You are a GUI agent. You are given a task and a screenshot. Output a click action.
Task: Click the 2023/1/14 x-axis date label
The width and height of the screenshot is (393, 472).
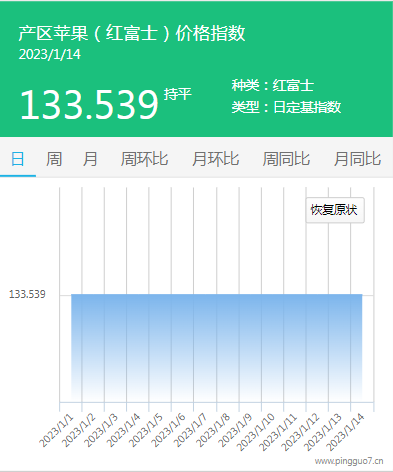tap(345, 432)
